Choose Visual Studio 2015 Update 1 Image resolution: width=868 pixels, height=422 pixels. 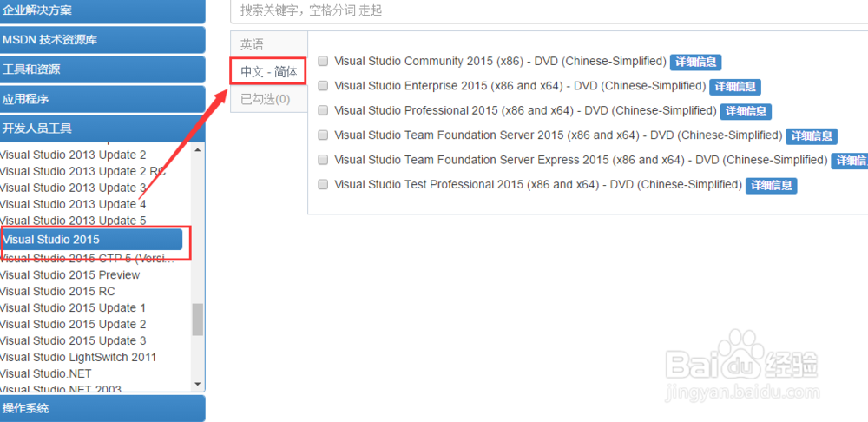[73, 308]
